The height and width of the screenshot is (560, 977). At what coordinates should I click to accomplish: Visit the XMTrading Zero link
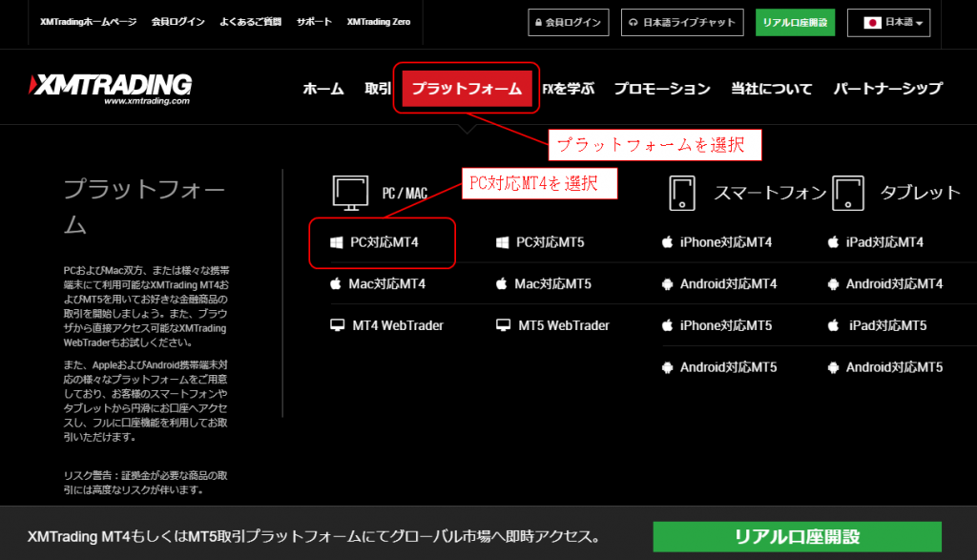379,22
